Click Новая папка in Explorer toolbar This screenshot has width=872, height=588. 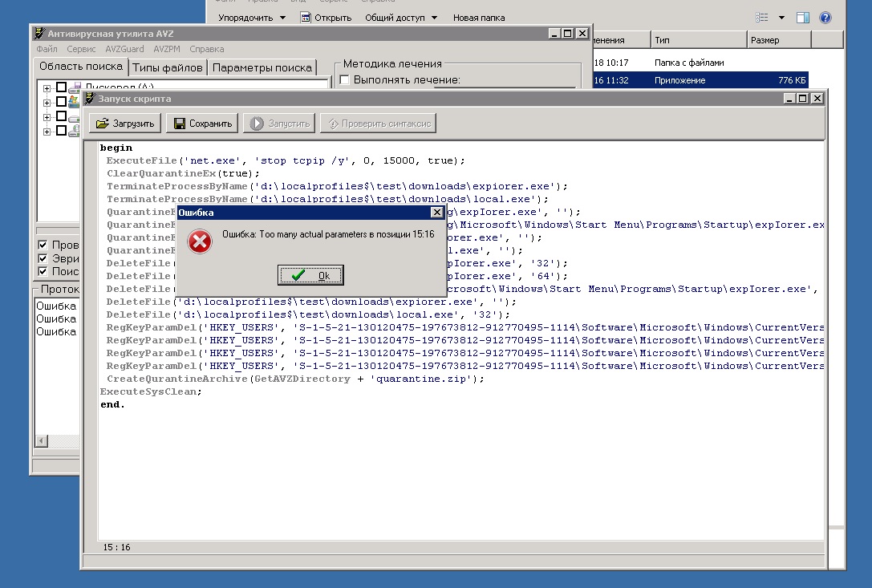pos(479,18)
